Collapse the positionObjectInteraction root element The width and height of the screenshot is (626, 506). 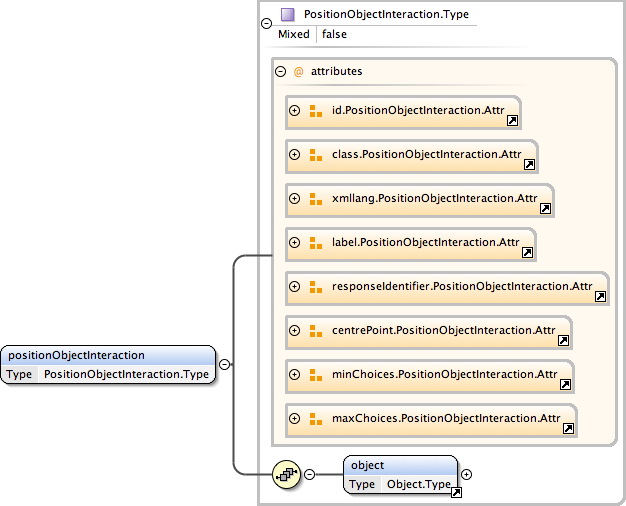pyautogui.click(x=225, y=365)
